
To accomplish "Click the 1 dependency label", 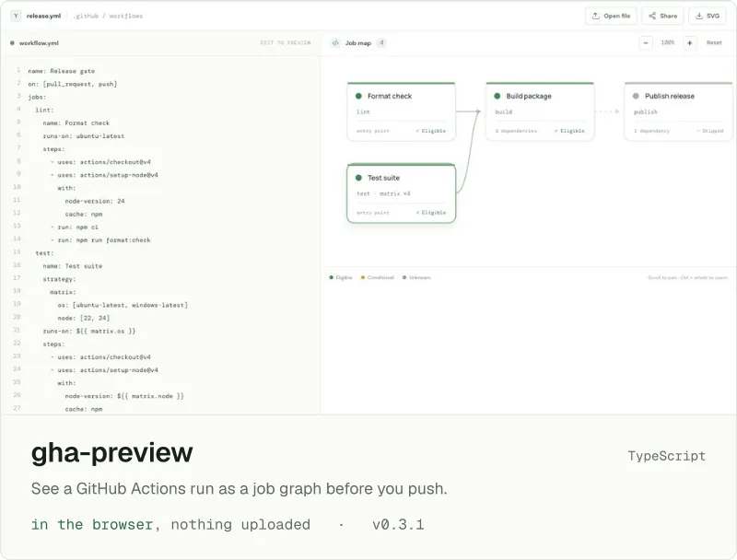I will (x=652, y=131).
